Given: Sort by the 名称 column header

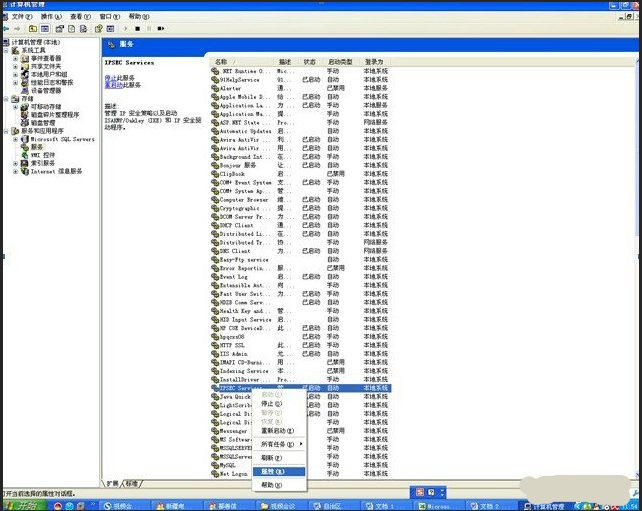Looking at the screenshot, I should 241,62.
